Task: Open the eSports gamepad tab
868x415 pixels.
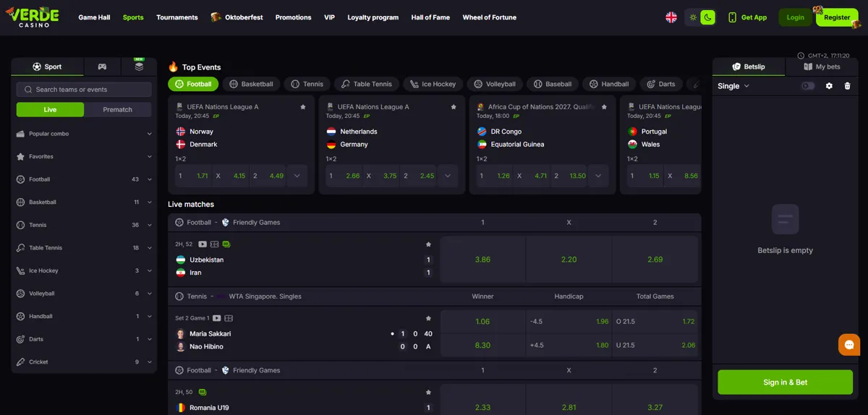Action: pyautogui.click(x=102, y=67)
